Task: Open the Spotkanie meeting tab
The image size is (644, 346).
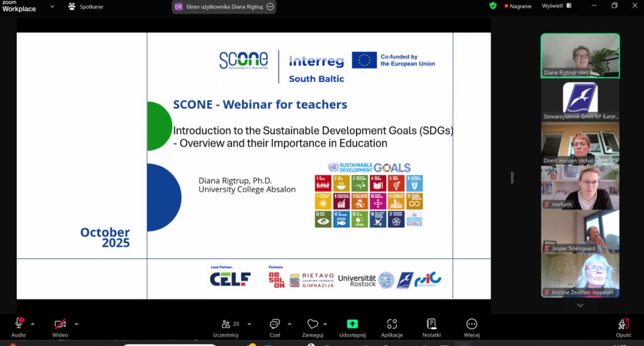Action: coord(86,6)
